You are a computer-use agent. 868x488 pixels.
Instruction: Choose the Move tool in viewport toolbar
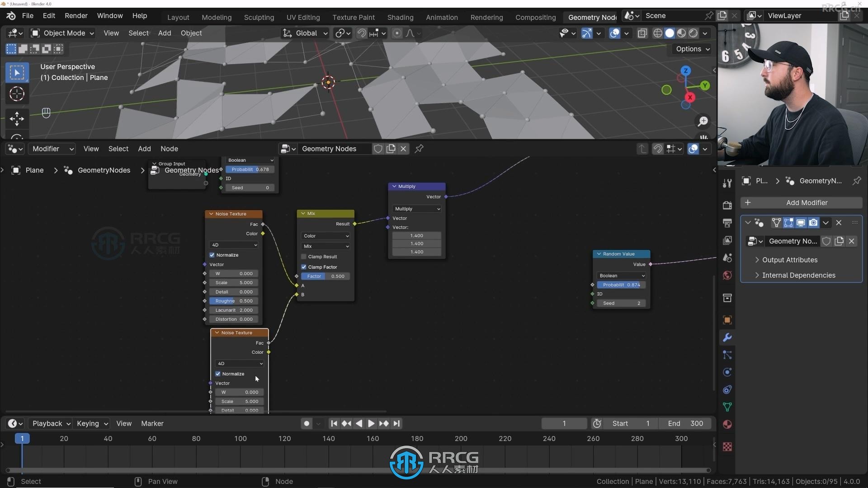[x=17, y=119]
